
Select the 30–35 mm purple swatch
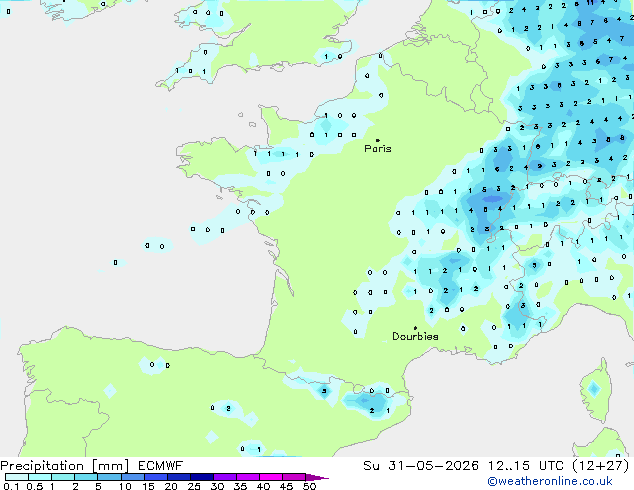(x=225, y=477)
